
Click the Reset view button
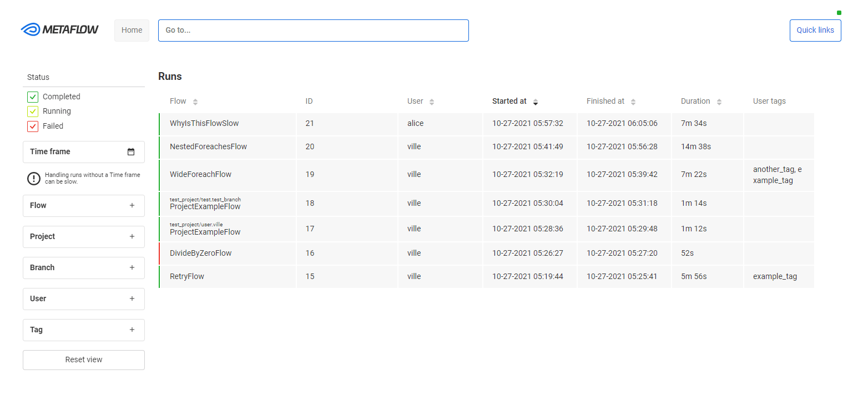coord(83,359)
